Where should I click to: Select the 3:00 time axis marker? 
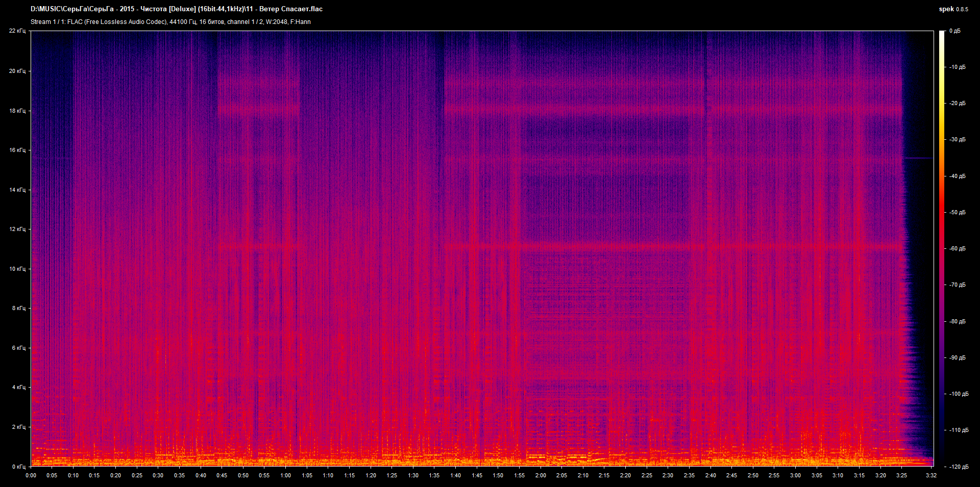tap(795, 475)
